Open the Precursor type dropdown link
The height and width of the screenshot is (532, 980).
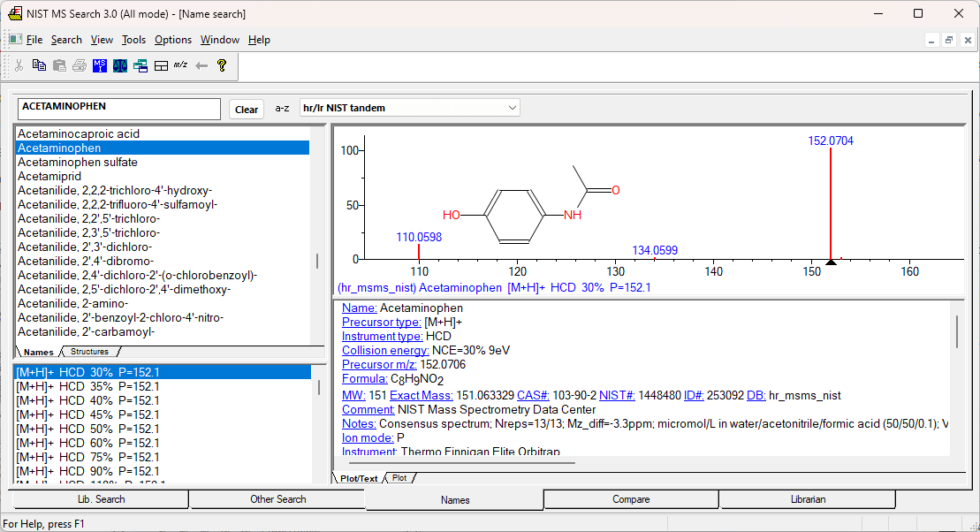pos(380,322)
